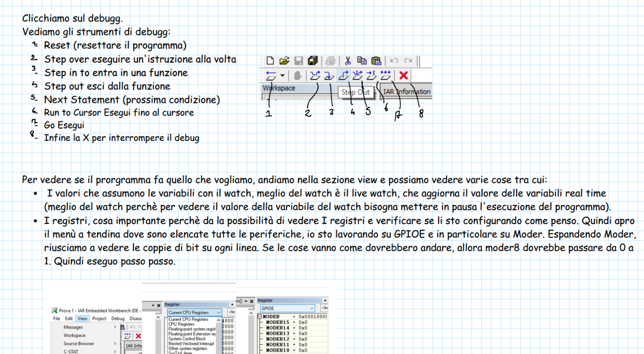Select the Next Statement icon
The height and width of the screenshot is (354, 644).
pos(357,75)
